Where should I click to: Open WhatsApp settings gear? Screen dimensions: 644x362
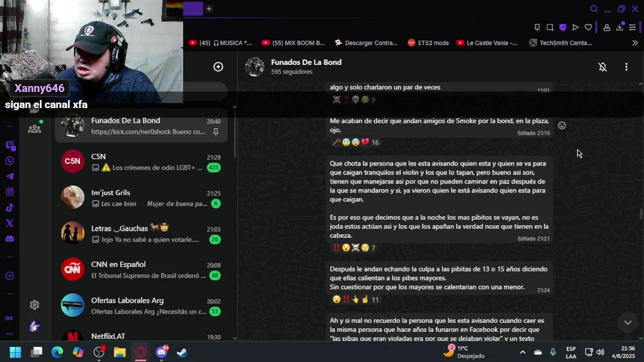click(34, 305)
